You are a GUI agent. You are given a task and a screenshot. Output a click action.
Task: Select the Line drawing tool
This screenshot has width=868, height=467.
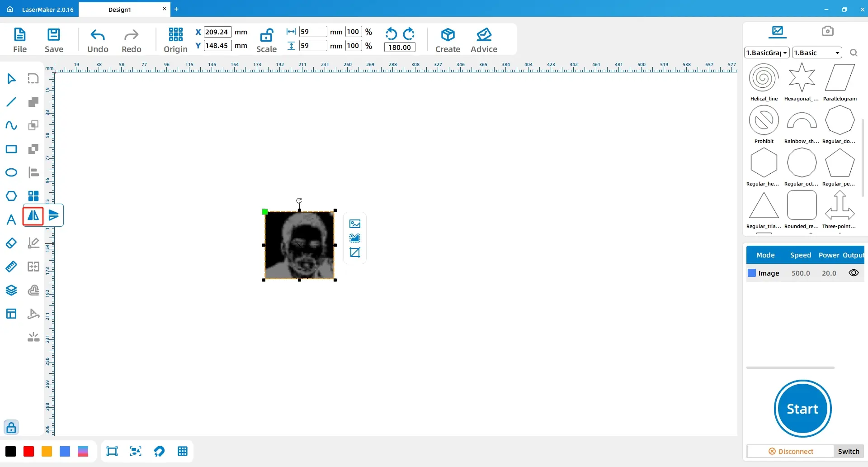pyautogui.click(x=11, y=102)
